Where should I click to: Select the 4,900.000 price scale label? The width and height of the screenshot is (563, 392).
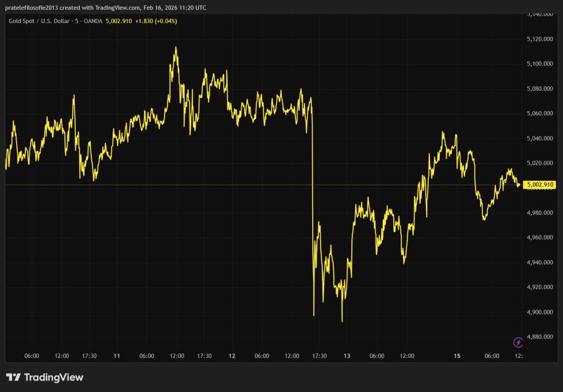click(x=539, y=312)
